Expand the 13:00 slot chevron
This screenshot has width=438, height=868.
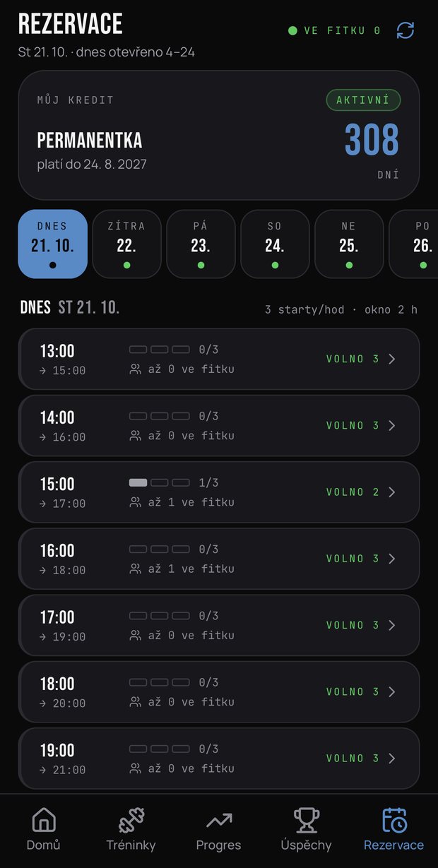393,359
